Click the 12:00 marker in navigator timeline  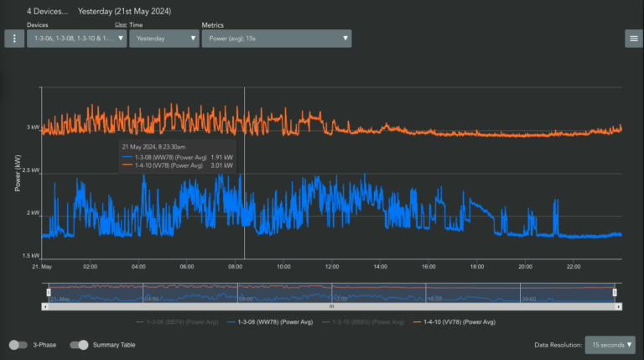(340, 300)
